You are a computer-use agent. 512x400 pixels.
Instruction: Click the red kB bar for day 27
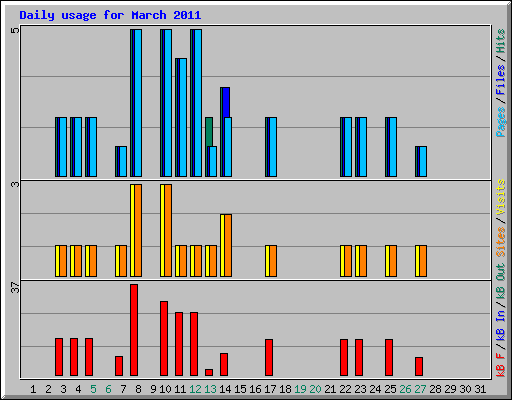[x=419, y=366]
